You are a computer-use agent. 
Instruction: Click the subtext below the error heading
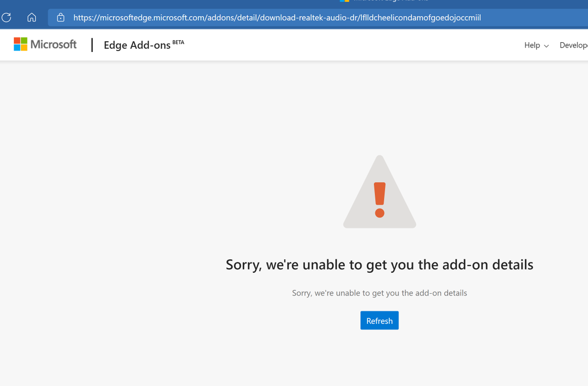(379, 293)
